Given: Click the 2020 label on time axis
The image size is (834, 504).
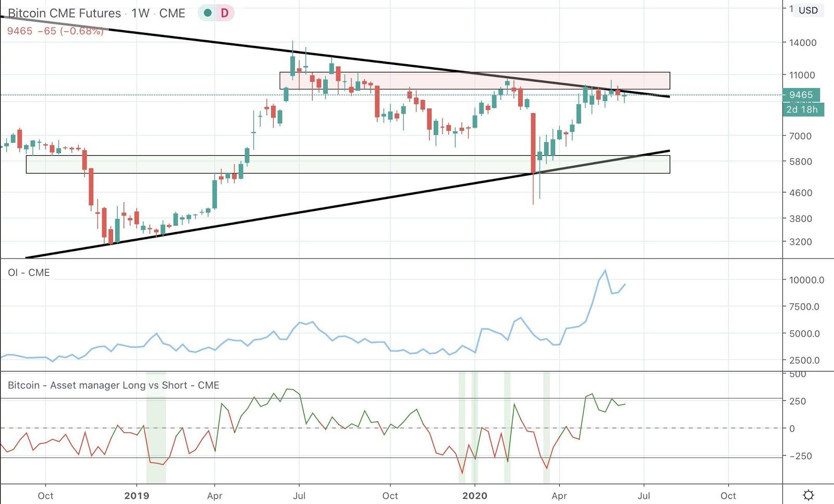Looking at the screenshot, I should [x=475, y=496].
